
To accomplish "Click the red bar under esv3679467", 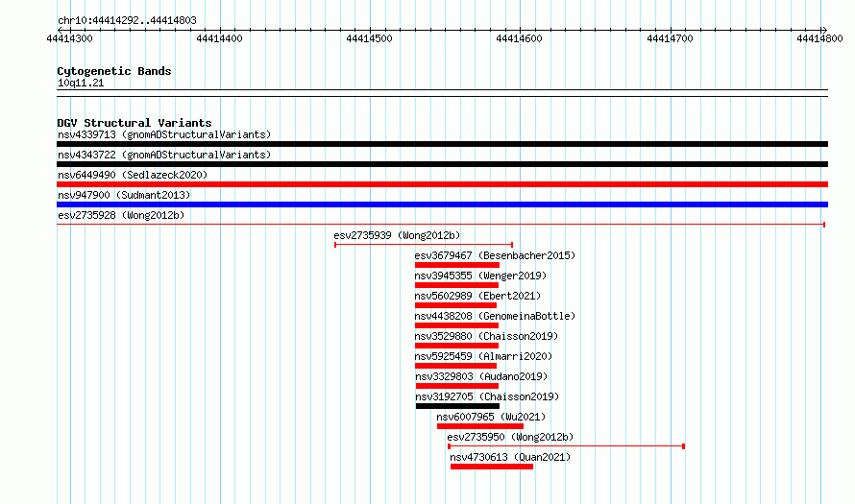I will coord(457,265).
